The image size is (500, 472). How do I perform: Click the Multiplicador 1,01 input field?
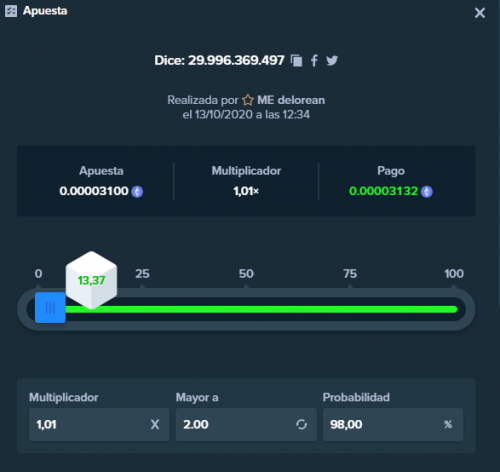[99, 425]
